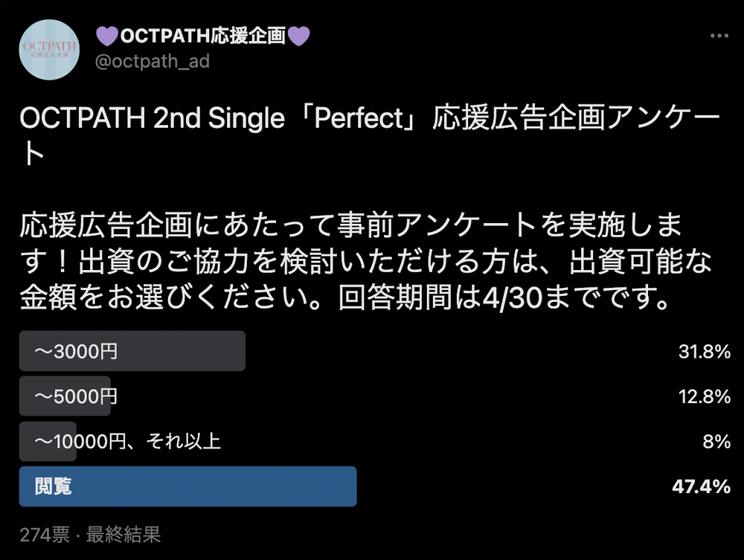
Task: Click the OCTPATH profile avatar
Action: (48, 49)
